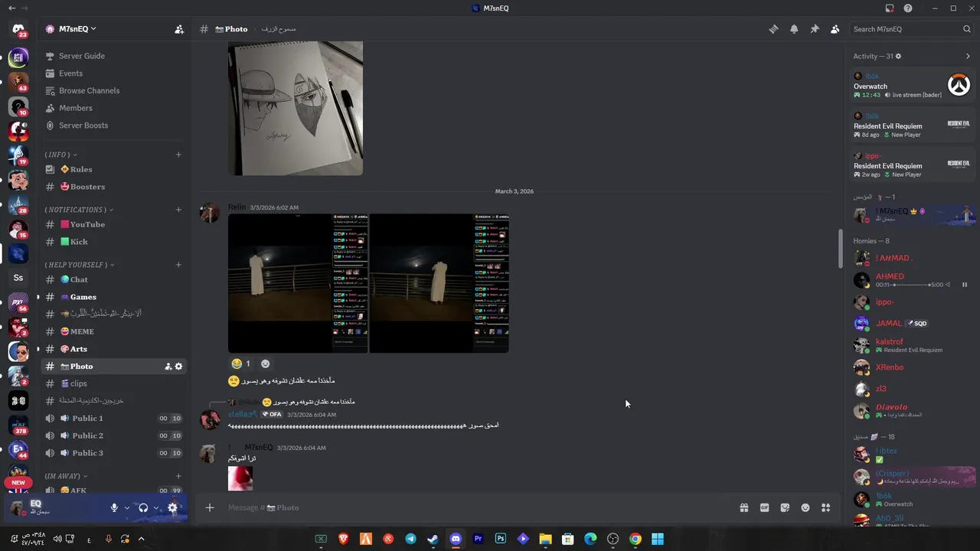This screenshot has width=980, height=551.
Task: Collapse the IM AWAY category
Action: (x=67, y=476)
